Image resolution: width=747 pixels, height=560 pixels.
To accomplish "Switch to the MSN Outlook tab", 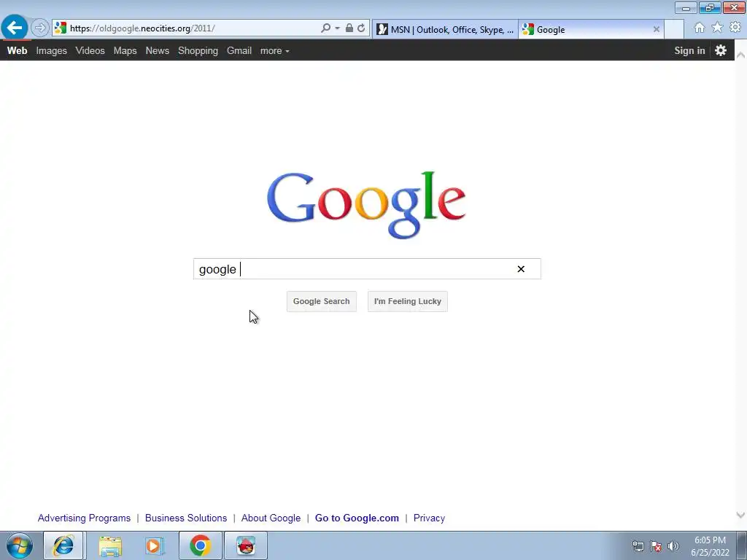I will pyautogui.click(x=445, y=29).
